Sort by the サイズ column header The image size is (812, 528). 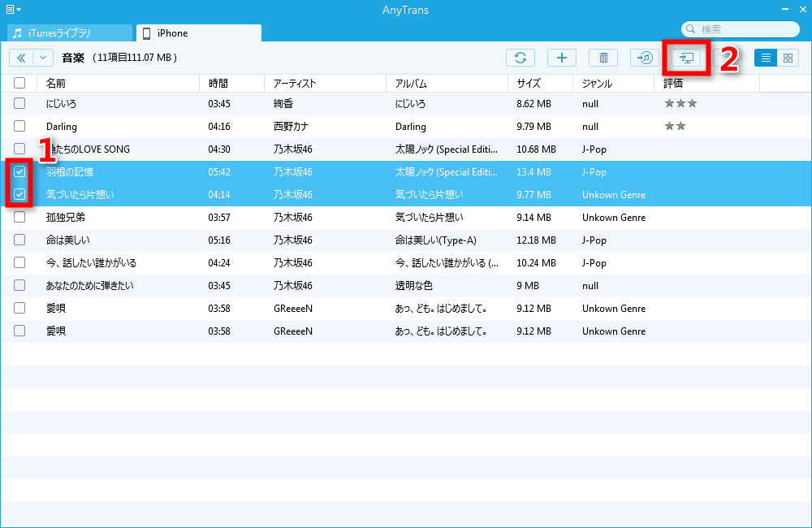pos(540,84)
